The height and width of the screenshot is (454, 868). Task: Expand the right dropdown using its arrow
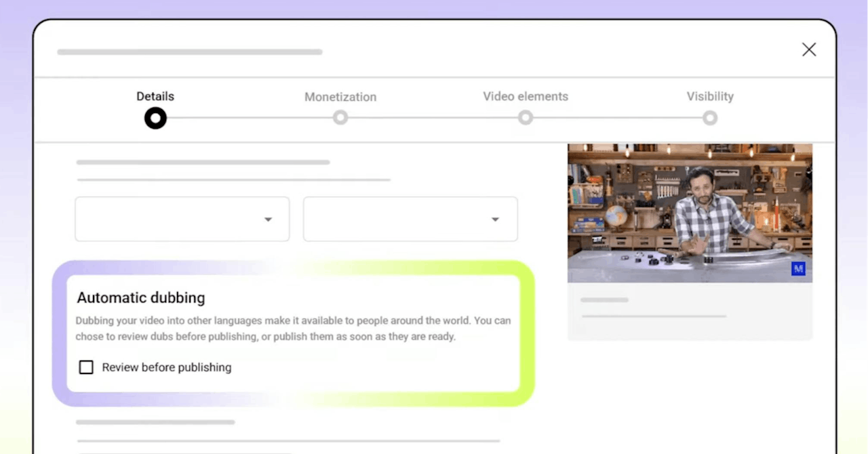(495, 220)
